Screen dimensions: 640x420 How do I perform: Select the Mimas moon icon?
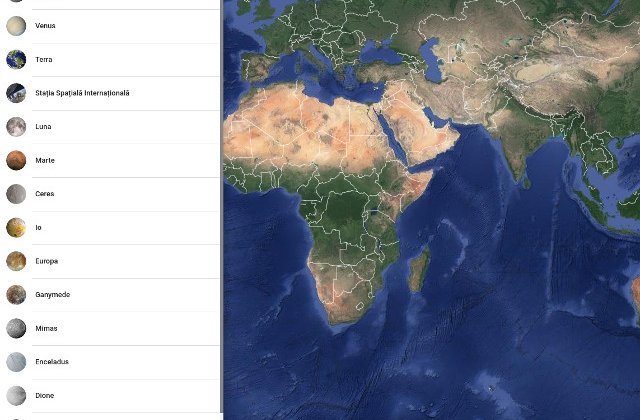(16, 328)
